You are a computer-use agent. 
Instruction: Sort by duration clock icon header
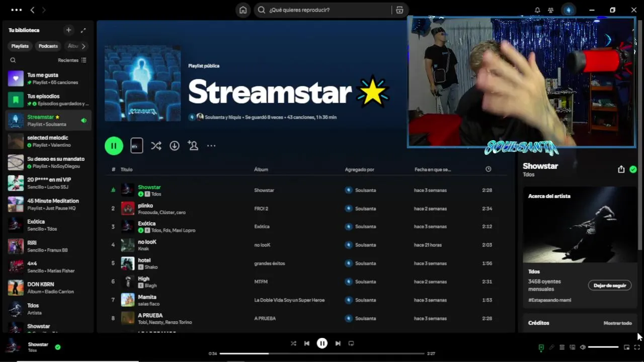(x=488, y=169)
